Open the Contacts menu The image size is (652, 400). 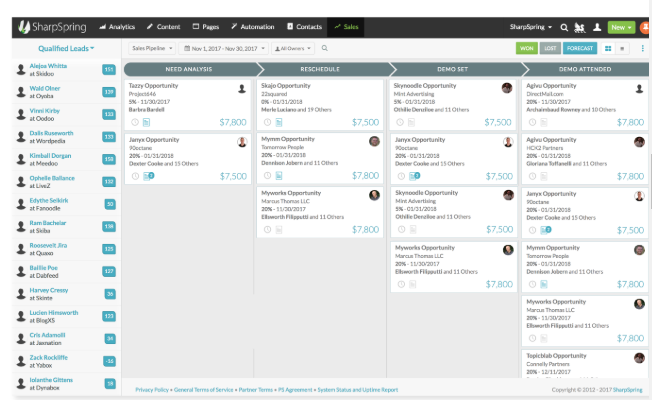coord(304,27)
